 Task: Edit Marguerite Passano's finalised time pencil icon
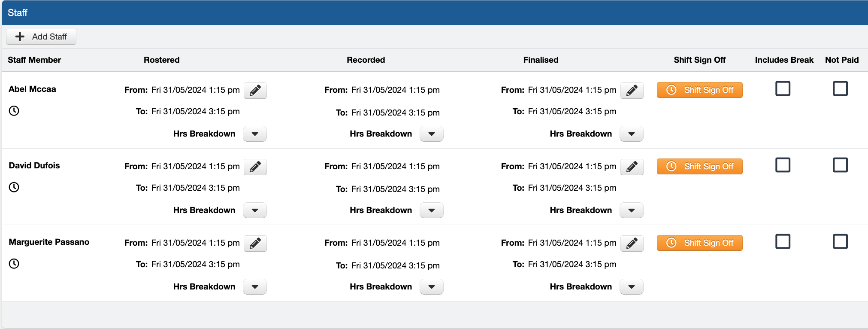632,243
